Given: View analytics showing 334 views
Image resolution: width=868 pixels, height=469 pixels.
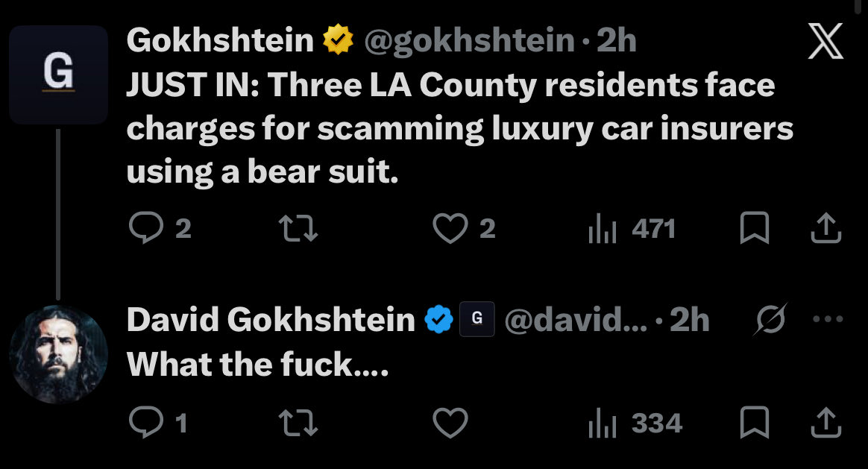Looking at the screenshot, I should click(635, 424).
